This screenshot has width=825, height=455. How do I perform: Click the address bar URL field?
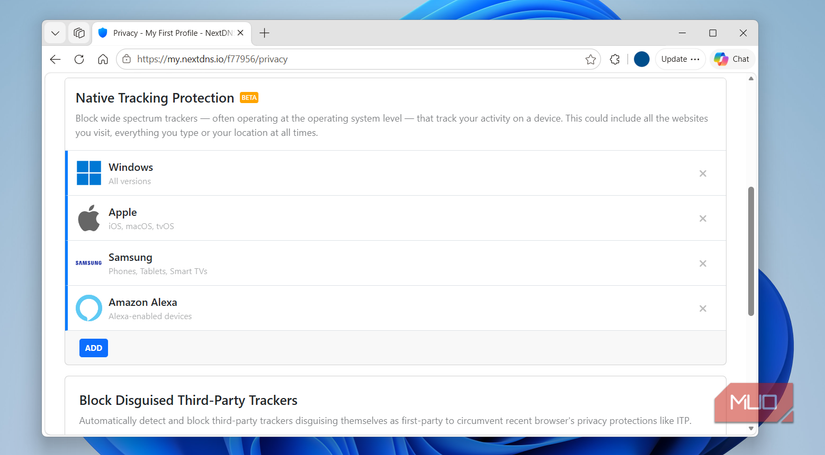coord(358,59)
